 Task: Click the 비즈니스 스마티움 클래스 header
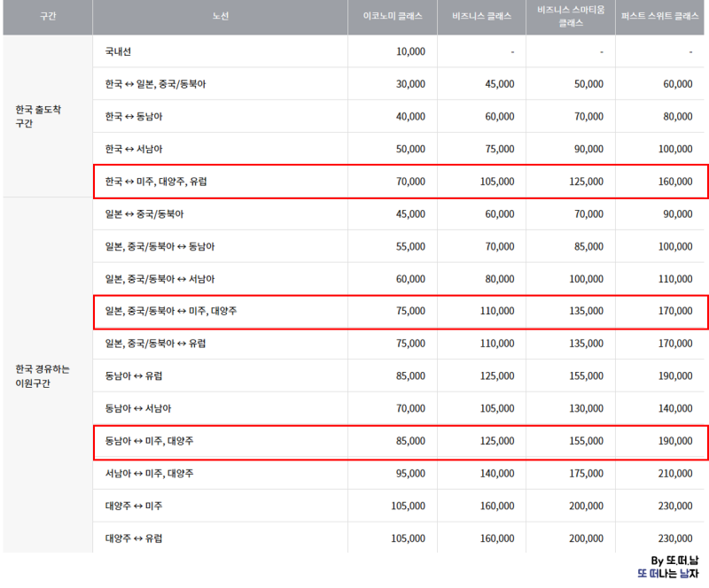[x=571, y=16]
